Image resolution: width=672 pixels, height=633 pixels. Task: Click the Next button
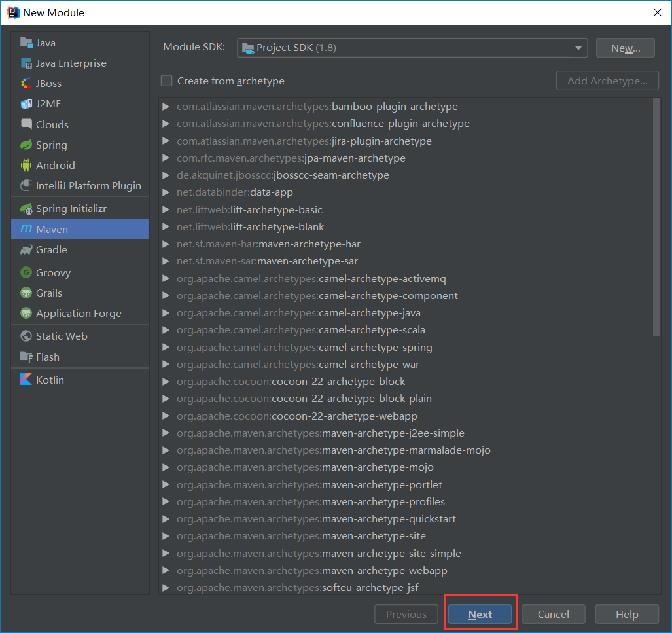tap(480, 615)
